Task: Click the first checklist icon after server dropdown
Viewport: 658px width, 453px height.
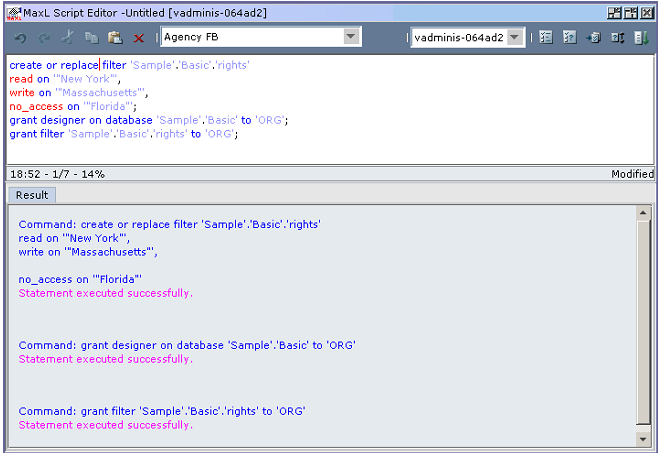Action: tap(546, 38)
